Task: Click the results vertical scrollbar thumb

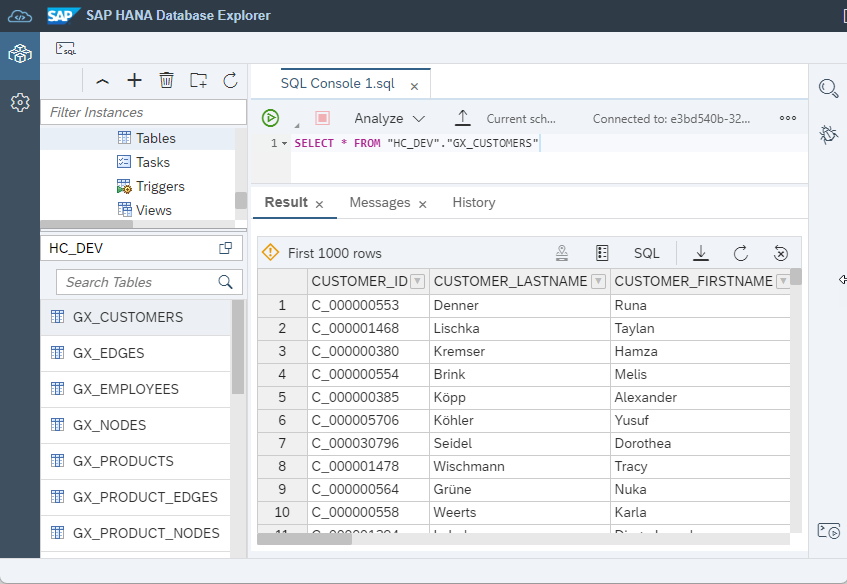Action: point(795,277)
